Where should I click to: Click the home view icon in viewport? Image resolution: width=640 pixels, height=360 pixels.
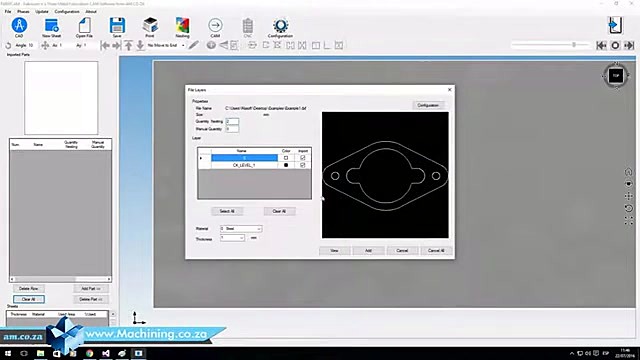[629, 171]
